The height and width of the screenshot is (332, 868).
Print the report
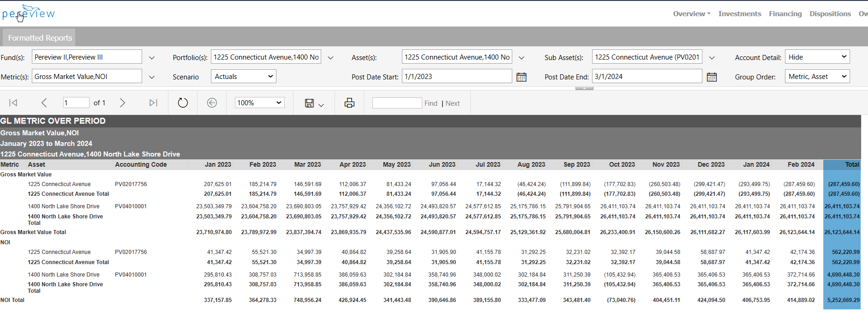pos(349,103)
